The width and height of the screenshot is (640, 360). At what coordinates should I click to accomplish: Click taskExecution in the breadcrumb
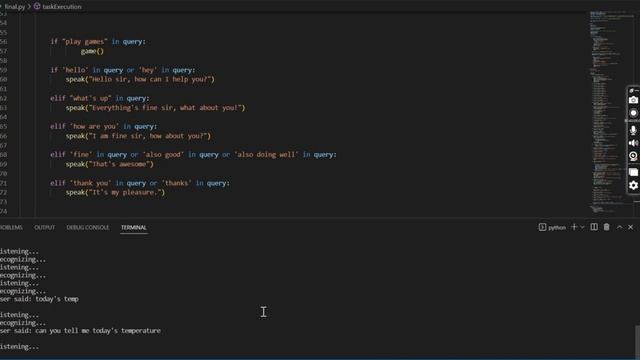[62, 7]
